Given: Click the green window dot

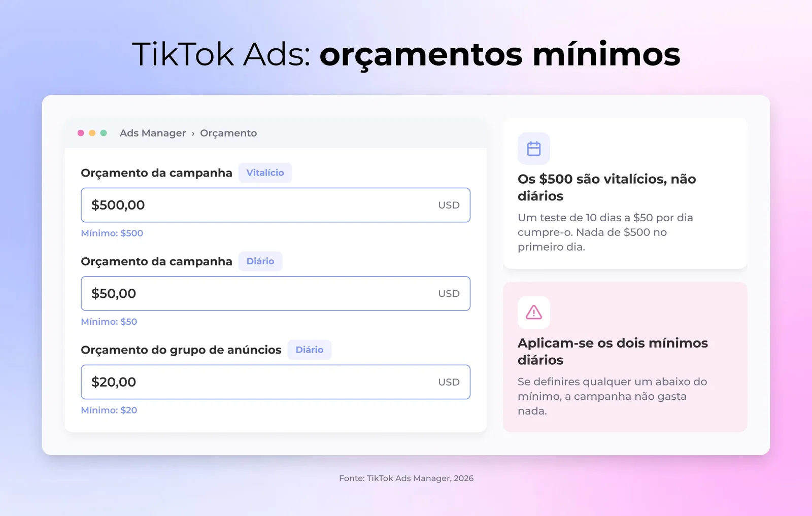Looking at the screenshot, I should click(104, 133).
